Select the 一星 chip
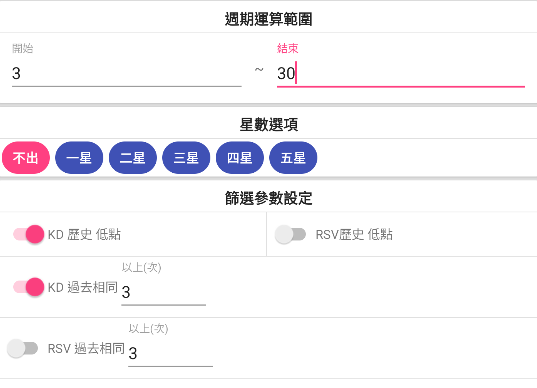Image resolution: width=537 pixels, height=388 pixels. pos(79,158)
